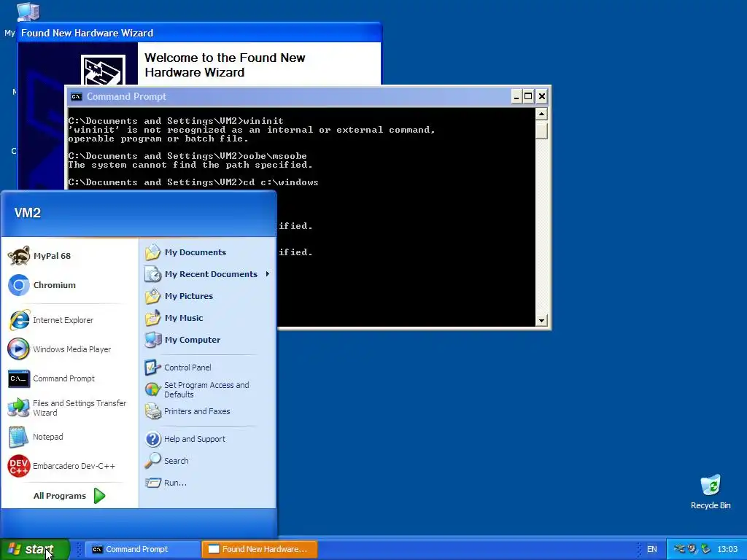This screenshot has height=560, width=747.
Task: Open Help and Support icon
Action: (153, 438)
